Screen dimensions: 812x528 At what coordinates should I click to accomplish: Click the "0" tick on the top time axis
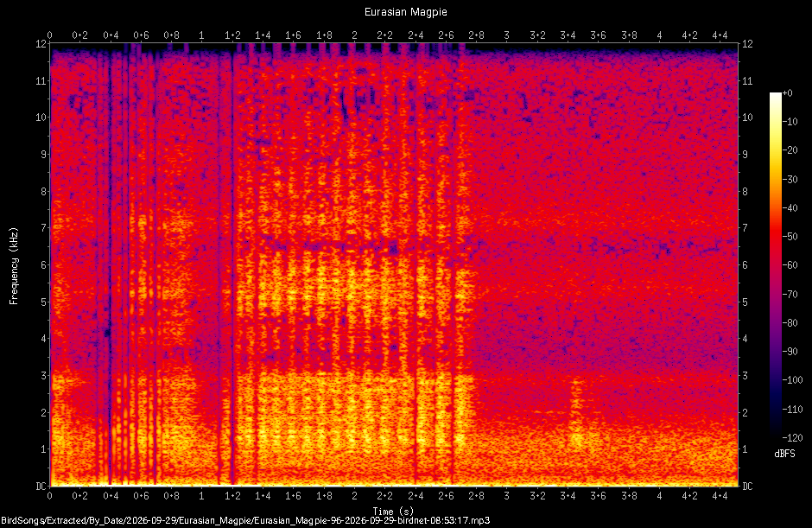point(50,35)
